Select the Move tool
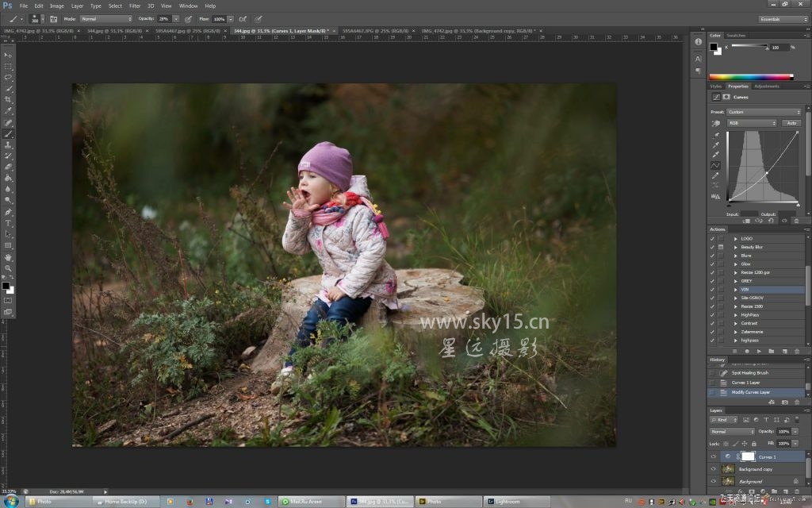This screenshot has width=812, height=508. [8, 55]
